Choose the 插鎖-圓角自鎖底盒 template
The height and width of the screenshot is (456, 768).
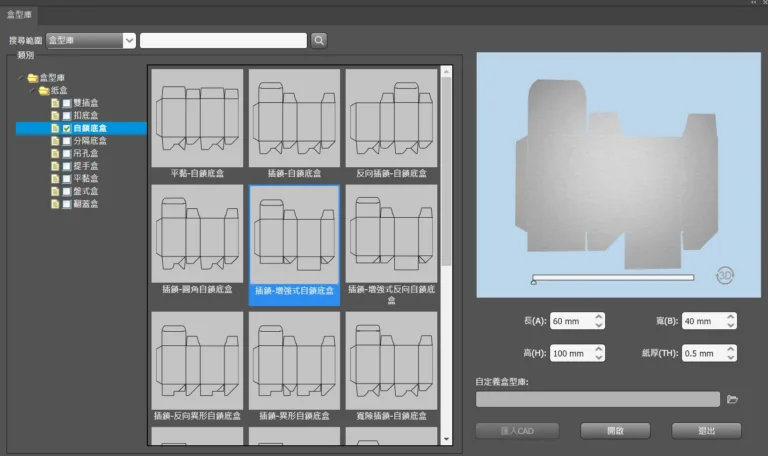coord(197,238)
